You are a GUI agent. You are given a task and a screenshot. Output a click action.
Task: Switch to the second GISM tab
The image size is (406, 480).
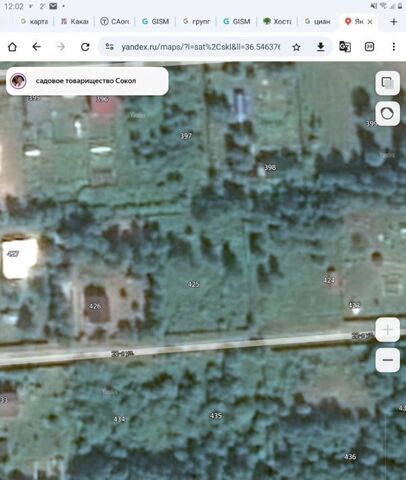pyautogui.click(x=237, y=22)
